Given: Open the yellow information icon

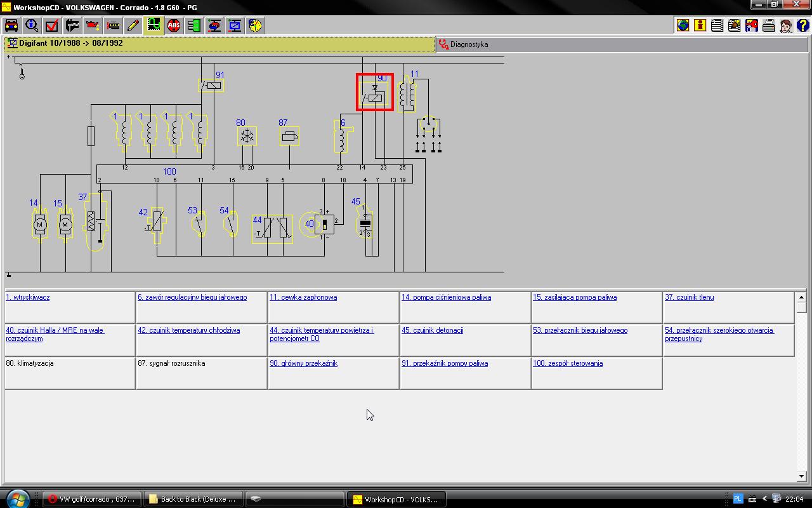Looking at the screenshot, I should point(700,25).
